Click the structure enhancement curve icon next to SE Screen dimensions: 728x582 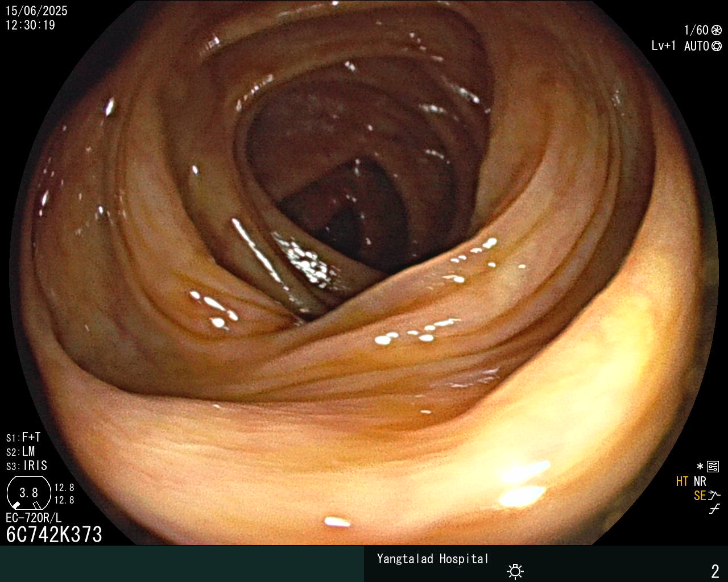pos(714,496)
